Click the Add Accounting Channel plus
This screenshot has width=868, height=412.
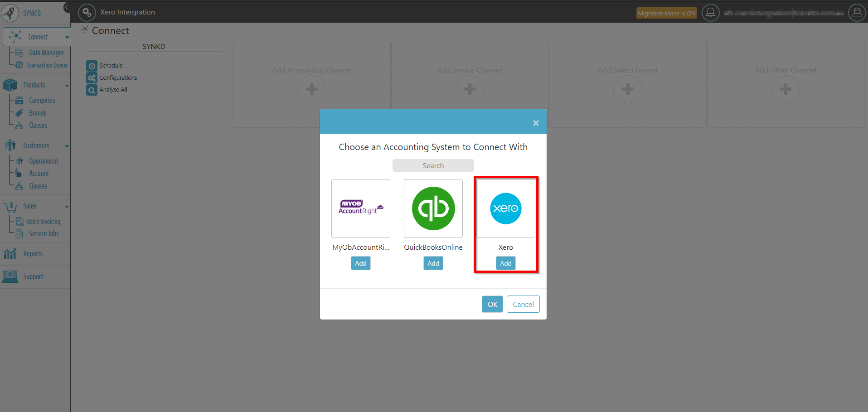point(312,89)
